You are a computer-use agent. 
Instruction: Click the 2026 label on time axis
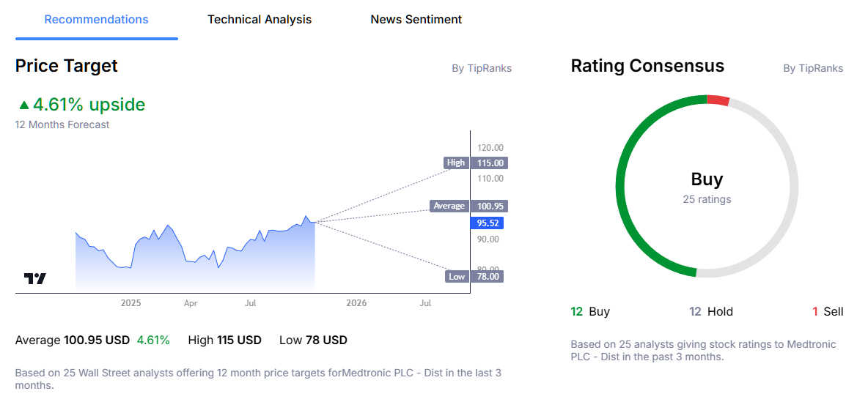point(356,302)
